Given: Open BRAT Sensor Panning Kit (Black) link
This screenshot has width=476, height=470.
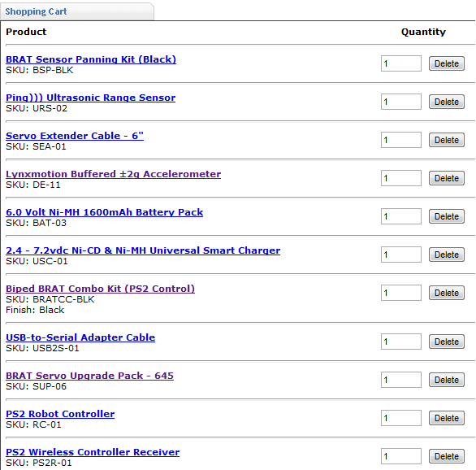Looking at the screenshot, I should point(91,59).
